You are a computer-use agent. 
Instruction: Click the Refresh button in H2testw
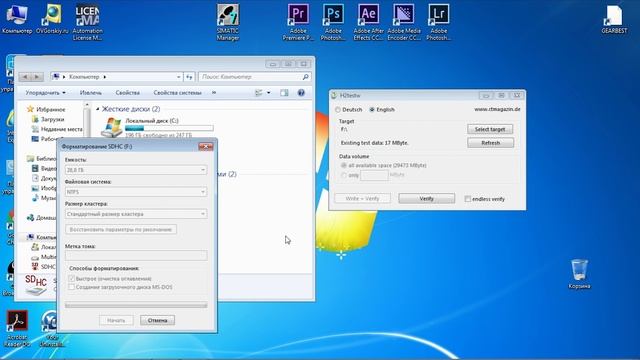point(490,143)
